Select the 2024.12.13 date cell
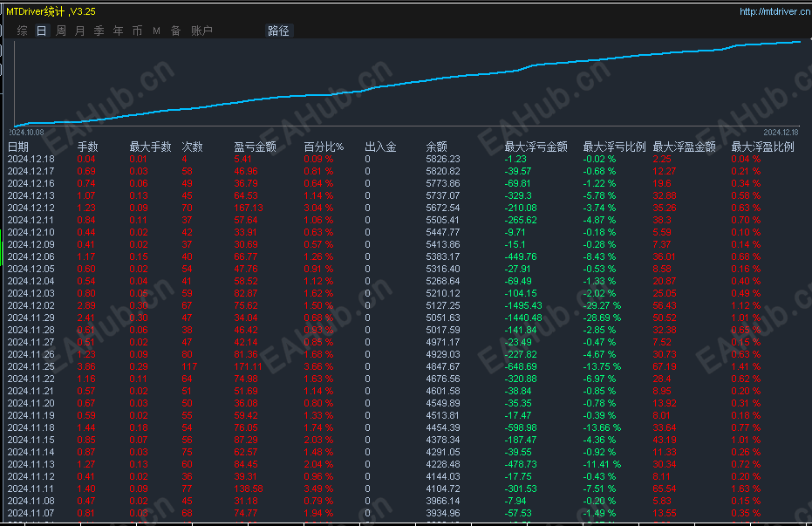The image size is (812, 526). click(x=31, y=195)
